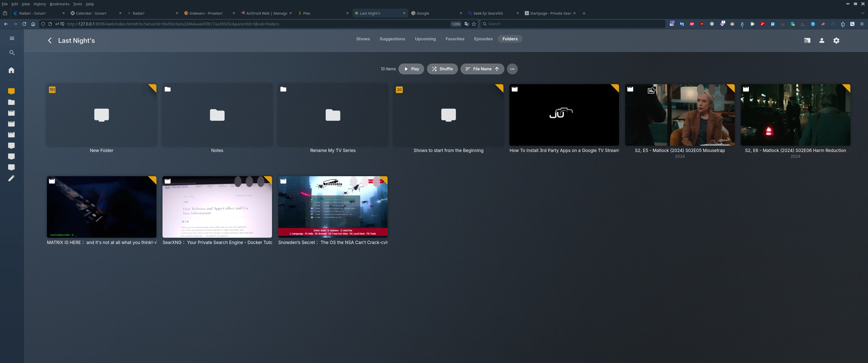The height and width of the screenshot is (363, 868).
Task: Open the Notes folder
Action: click(x=217, y=115)
